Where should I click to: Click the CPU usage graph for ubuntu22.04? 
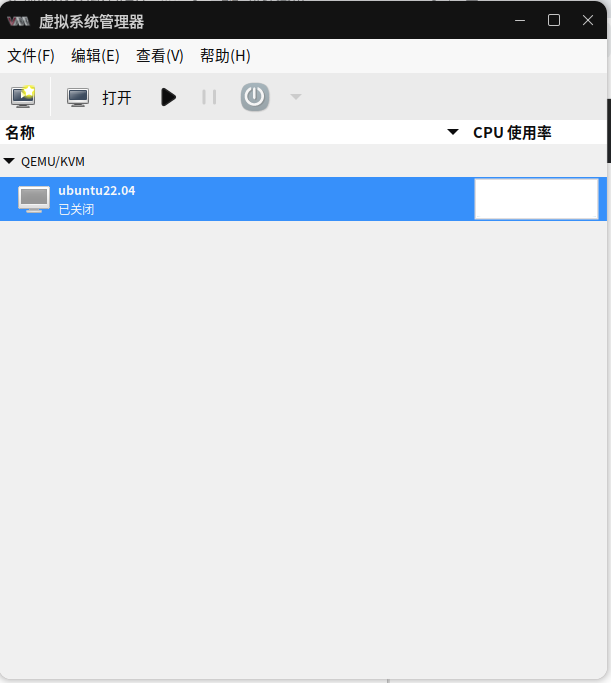[536, 199]
